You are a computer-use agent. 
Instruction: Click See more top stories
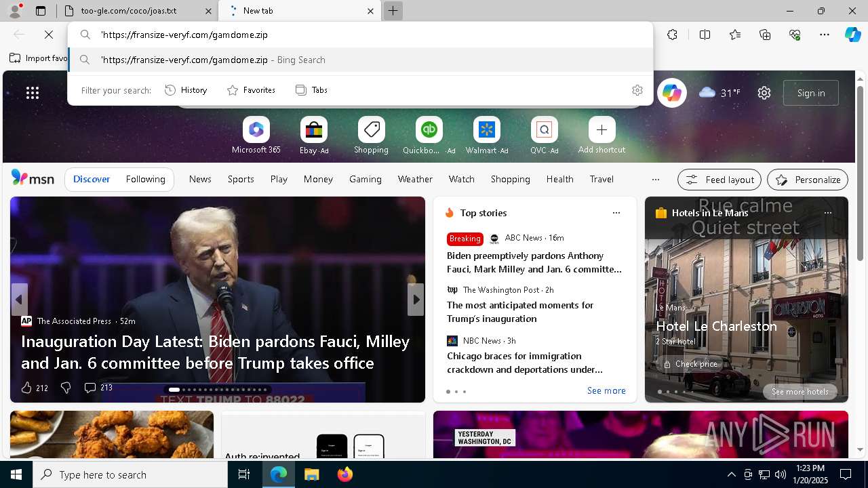pyautogui.click(x=606, y=390)
